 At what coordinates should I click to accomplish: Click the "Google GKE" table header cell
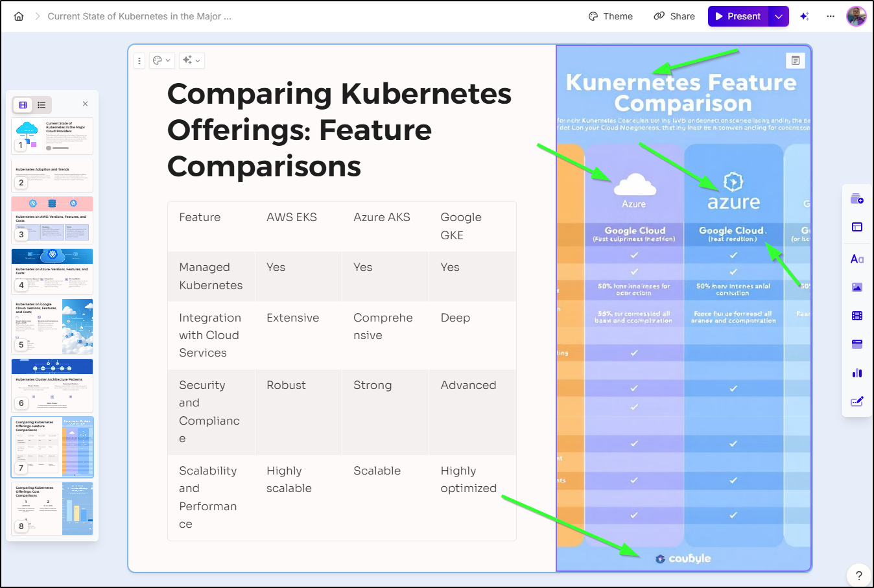473,226
